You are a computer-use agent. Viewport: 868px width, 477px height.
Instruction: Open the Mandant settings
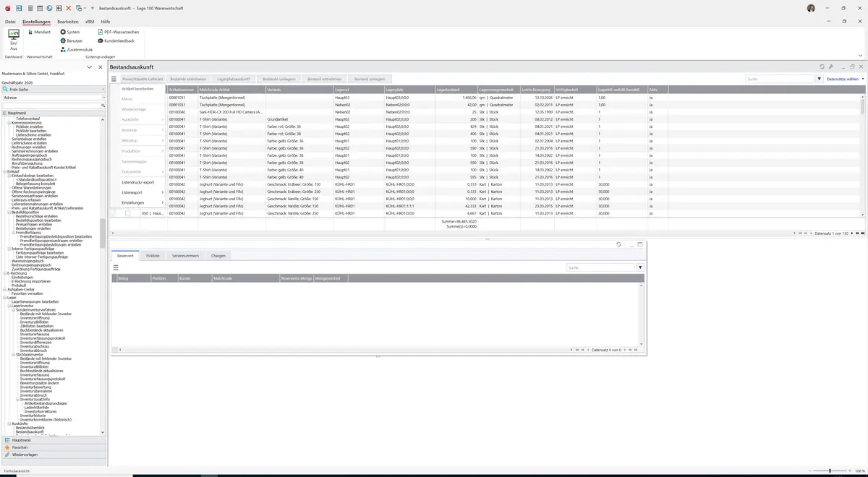click(39, 32)
